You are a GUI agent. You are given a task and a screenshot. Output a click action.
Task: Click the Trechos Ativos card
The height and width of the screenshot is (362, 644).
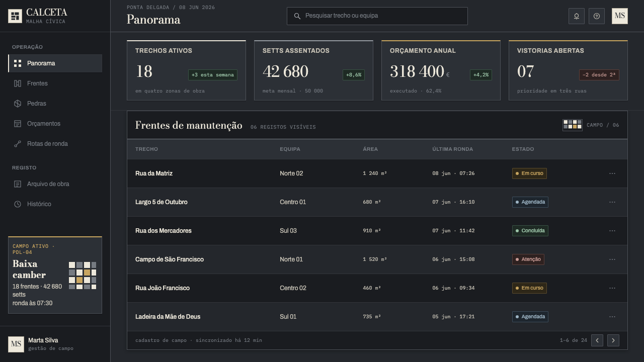[186, 70]
